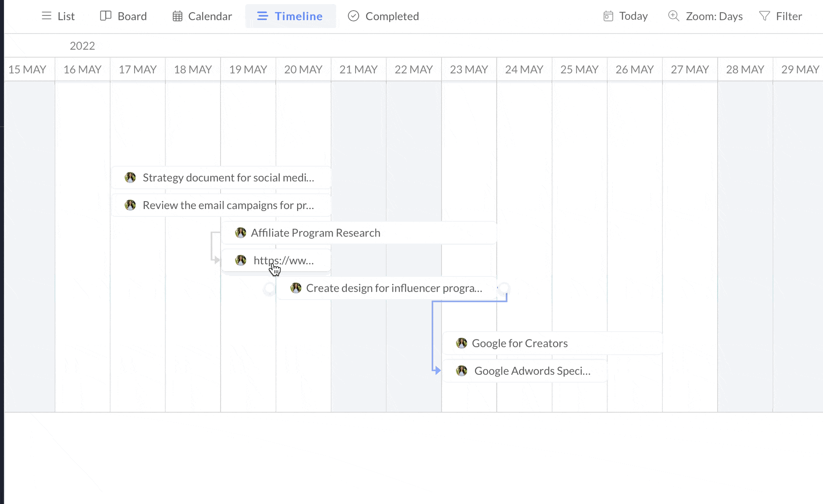Screen dimensions: 823x504
Task: Click the Today calendar icon
Action: 608,16
